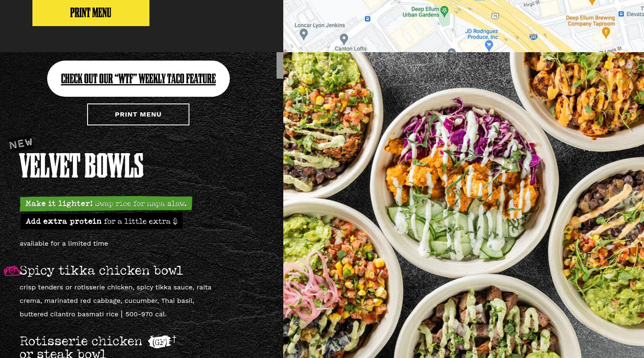Screen dimensions: 644x358
Task: Open the WTF weekly taco feature link
Action: [x=138, y=79]
